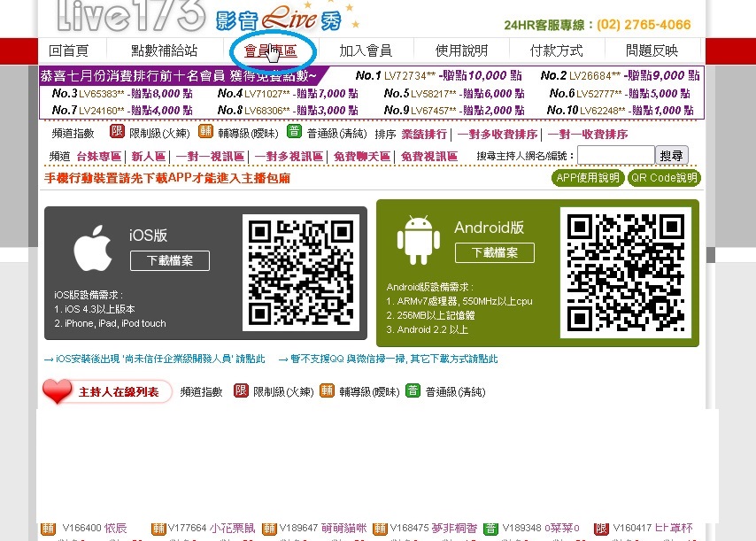Click the 輔 icon beside V177664 小花栗鼠

tap(158, 529)
